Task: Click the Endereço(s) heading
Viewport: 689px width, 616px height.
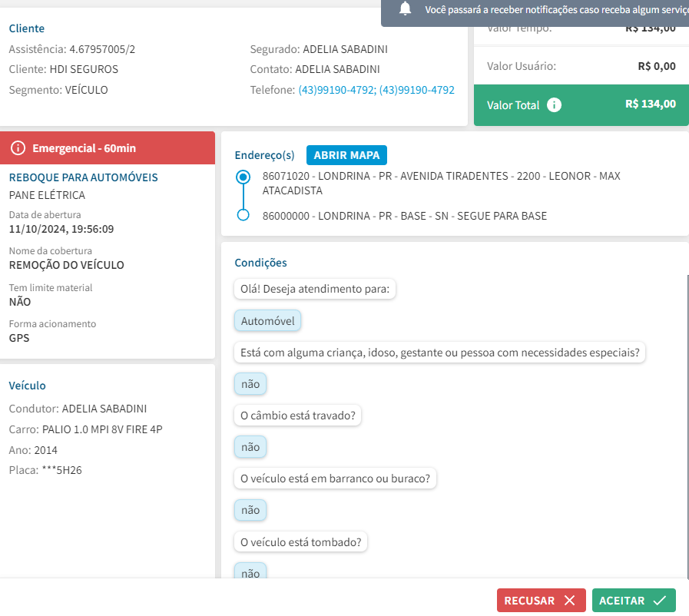Action: point(264,155)
